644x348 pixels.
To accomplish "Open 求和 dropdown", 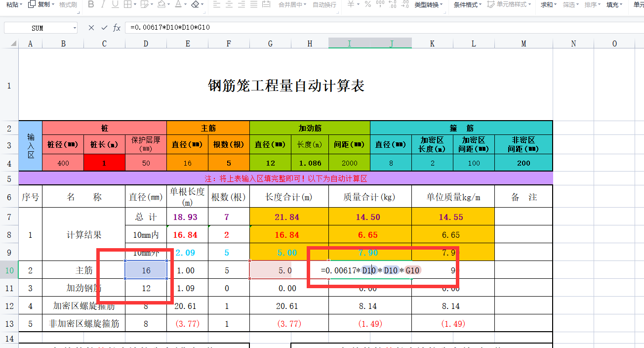I will pyautogui.click(x=548, y=4).
